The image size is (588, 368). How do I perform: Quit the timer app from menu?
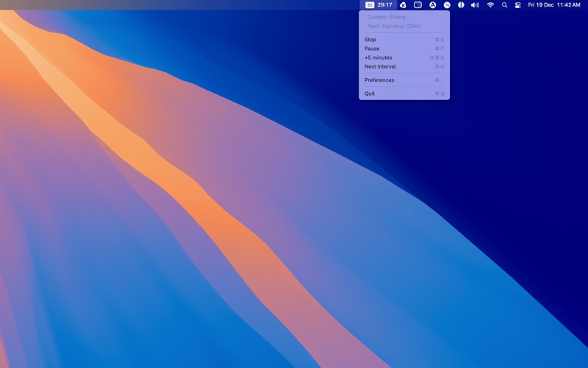point(404,93)
